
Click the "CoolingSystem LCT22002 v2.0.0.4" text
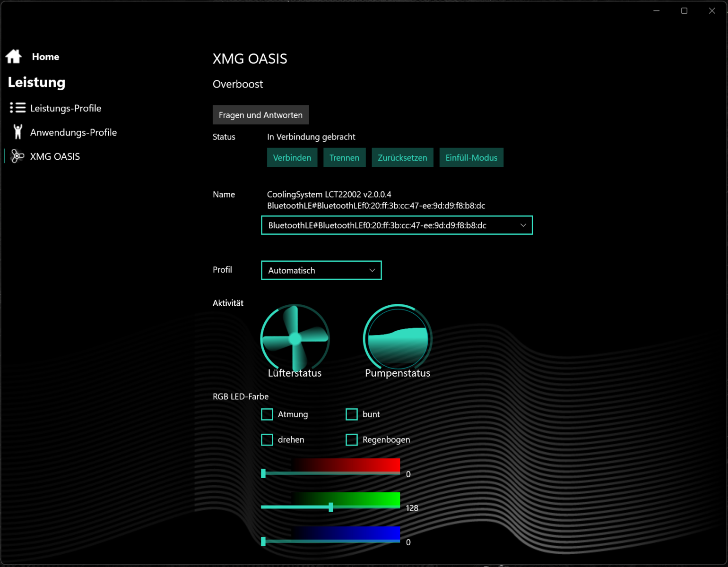coord(329,194)
